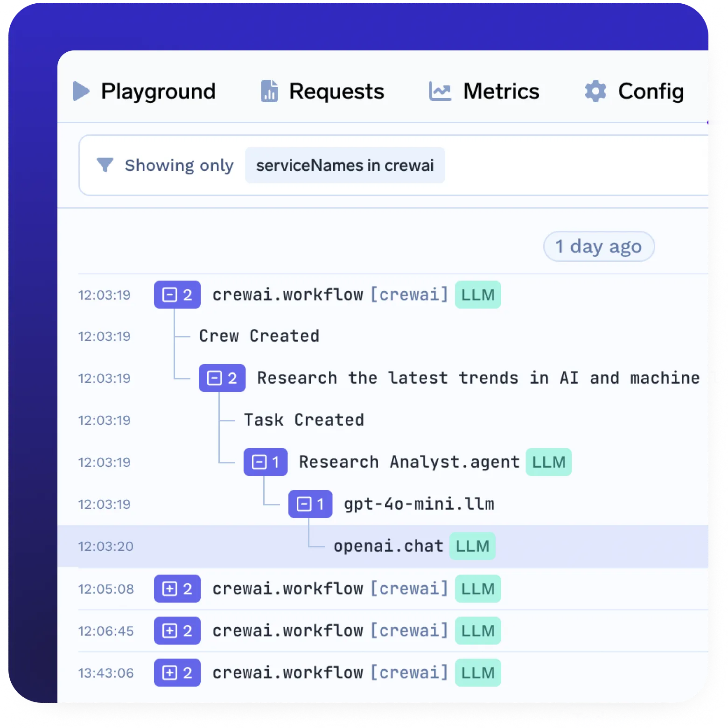728x728 pixels.
Task: Click LLM badge on 13:43:06 workflow row
Action: [478, 672]
